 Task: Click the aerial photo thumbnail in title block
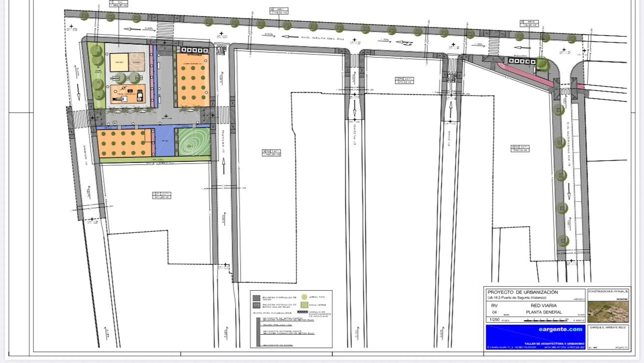(608, 312)
